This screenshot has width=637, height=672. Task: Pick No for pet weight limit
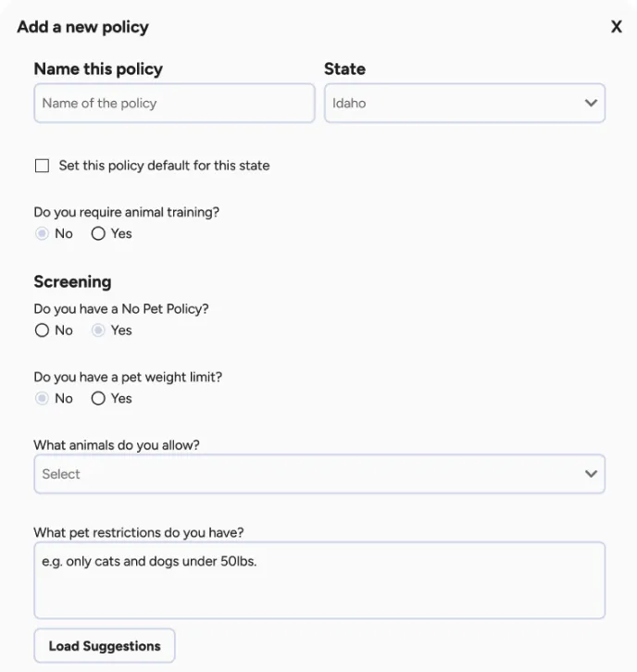pyautogui.click(x=42, y=399)
